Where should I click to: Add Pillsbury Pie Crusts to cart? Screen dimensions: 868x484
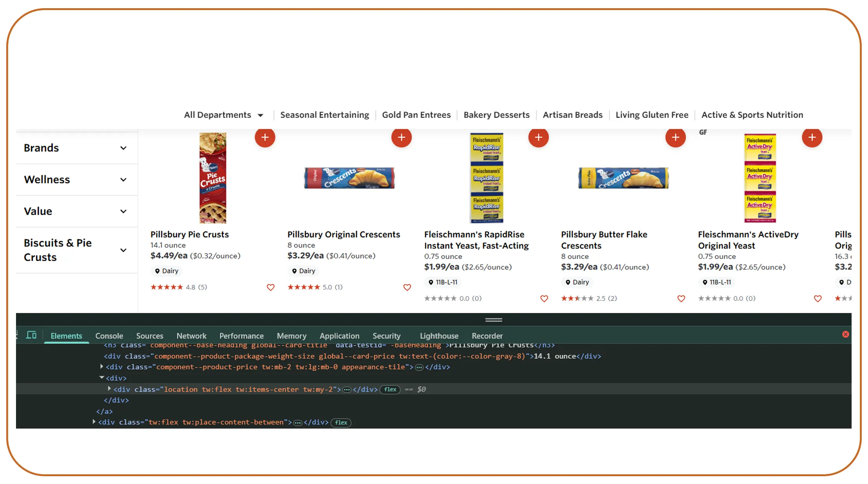point(265,137)
